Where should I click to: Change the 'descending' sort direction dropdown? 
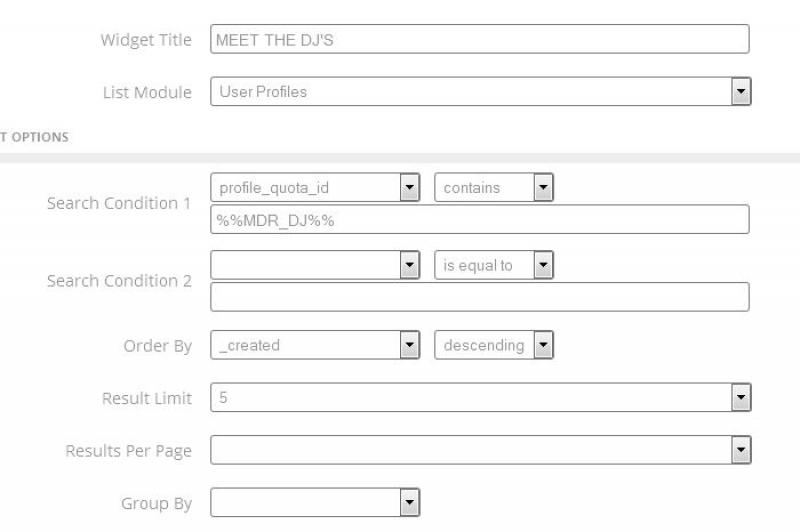click(494, 345)
